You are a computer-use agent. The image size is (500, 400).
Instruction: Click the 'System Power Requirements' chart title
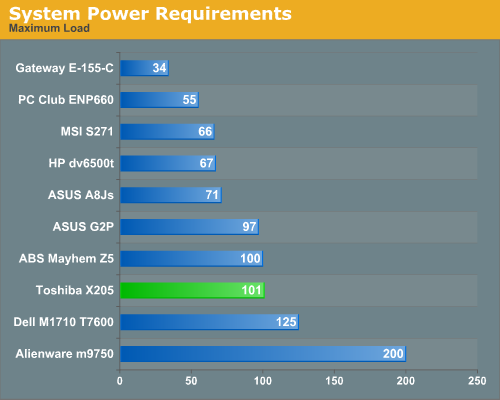coord(150,14)
